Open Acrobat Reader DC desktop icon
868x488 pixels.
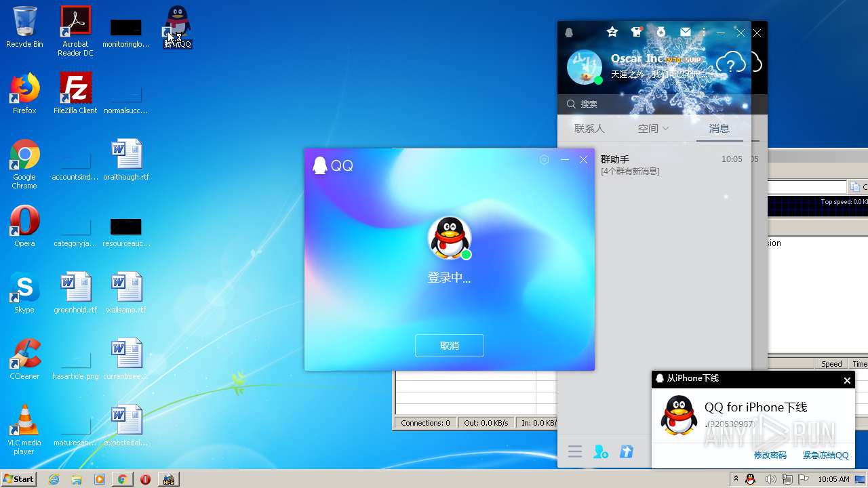(x=75, y=31)
